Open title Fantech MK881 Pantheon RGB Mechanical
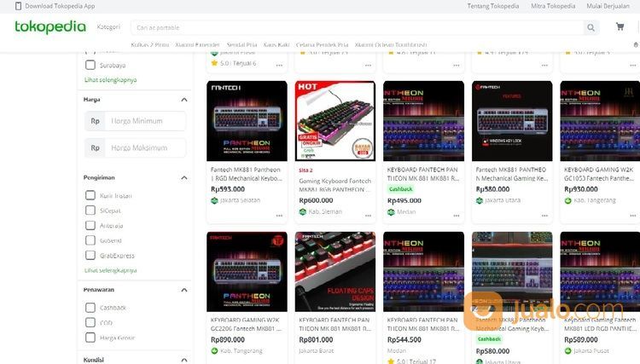The height and width of the screenshot is (364, 640). [246, 174]
